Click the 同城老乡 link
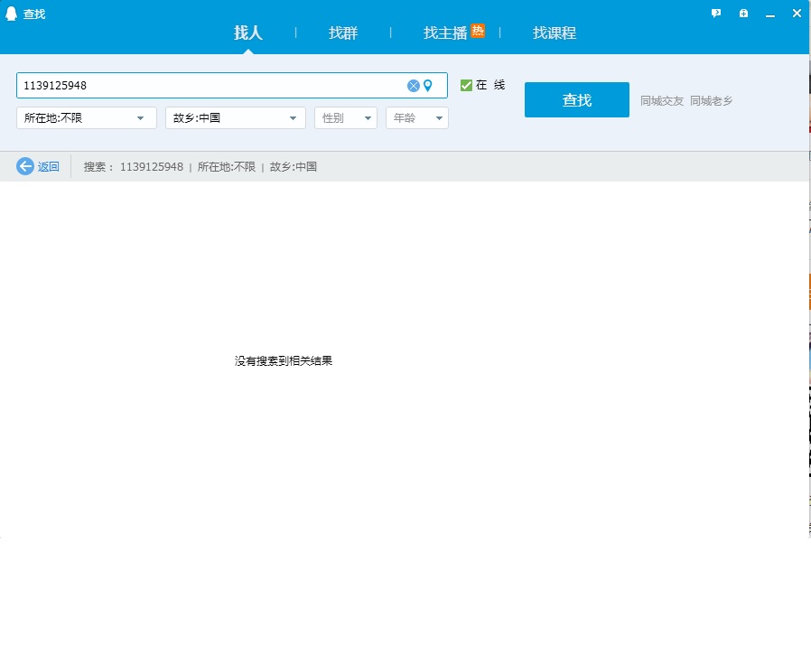The height and width of the screenshot is (672, 811). pyautogui.click(x=712, y=101)
